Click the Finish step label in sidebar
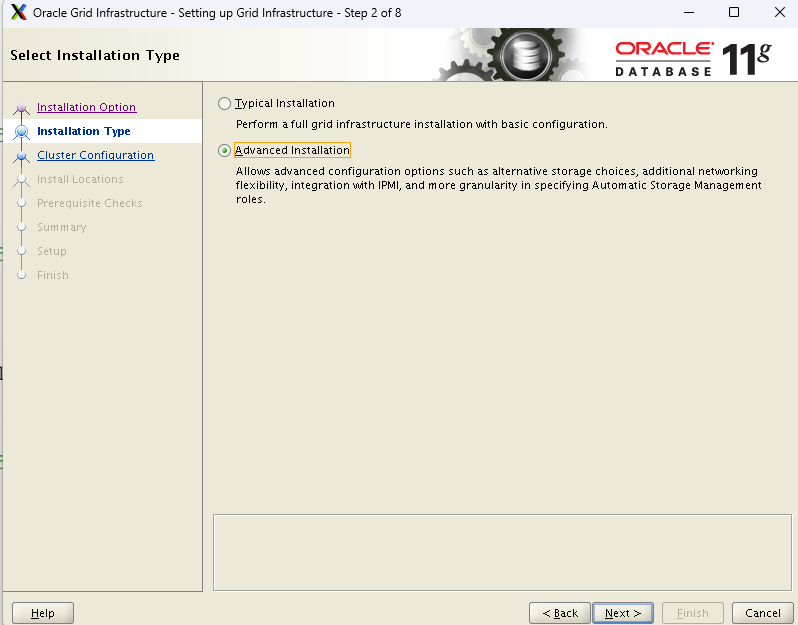The image size is (798, 625). 52,275
